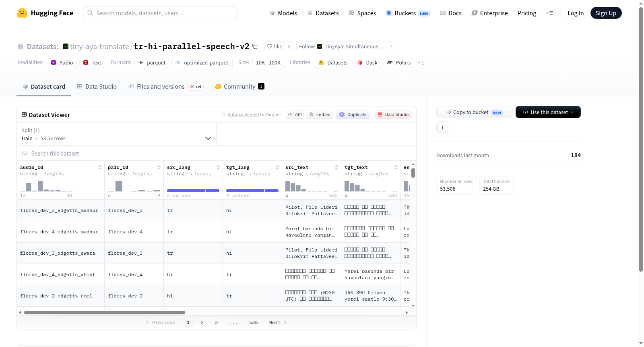Click the heart like button
This screenshot has height=347, width=644.
275,46
